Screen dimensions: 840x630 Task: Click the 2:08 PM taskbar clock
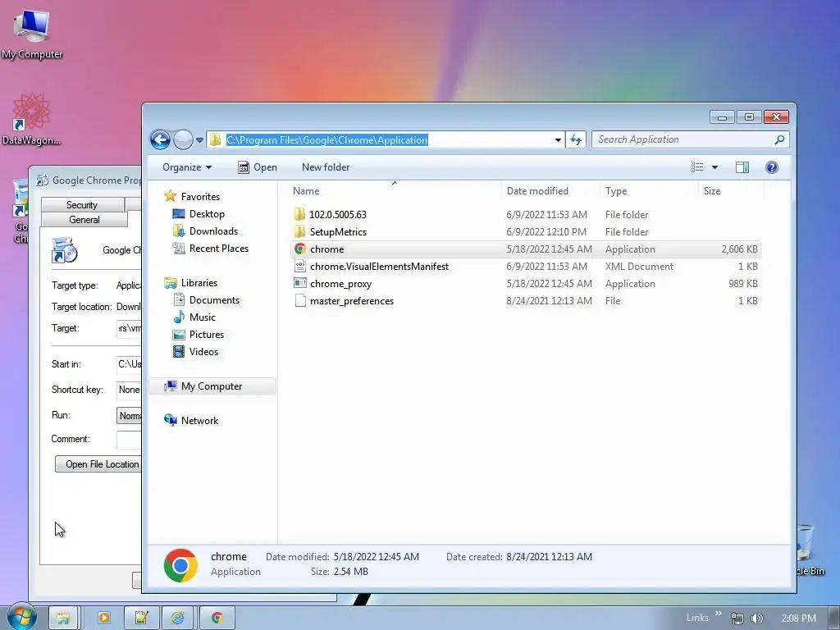798,619
